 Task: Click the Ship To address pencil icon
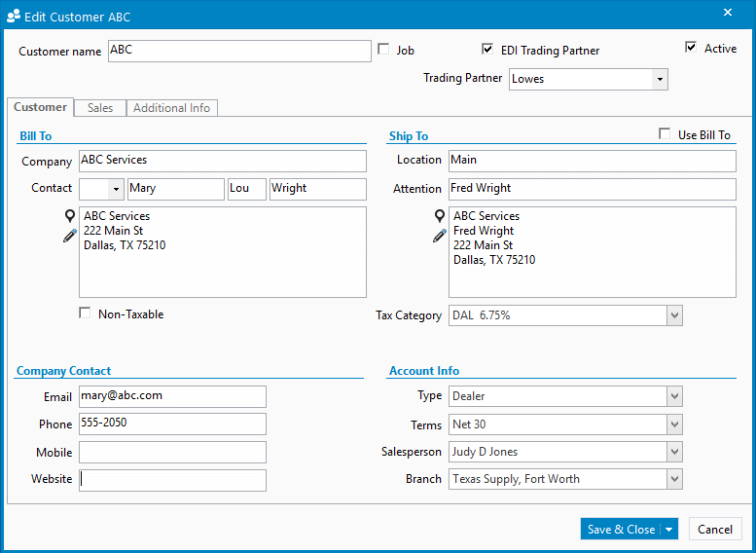point(440,235)
